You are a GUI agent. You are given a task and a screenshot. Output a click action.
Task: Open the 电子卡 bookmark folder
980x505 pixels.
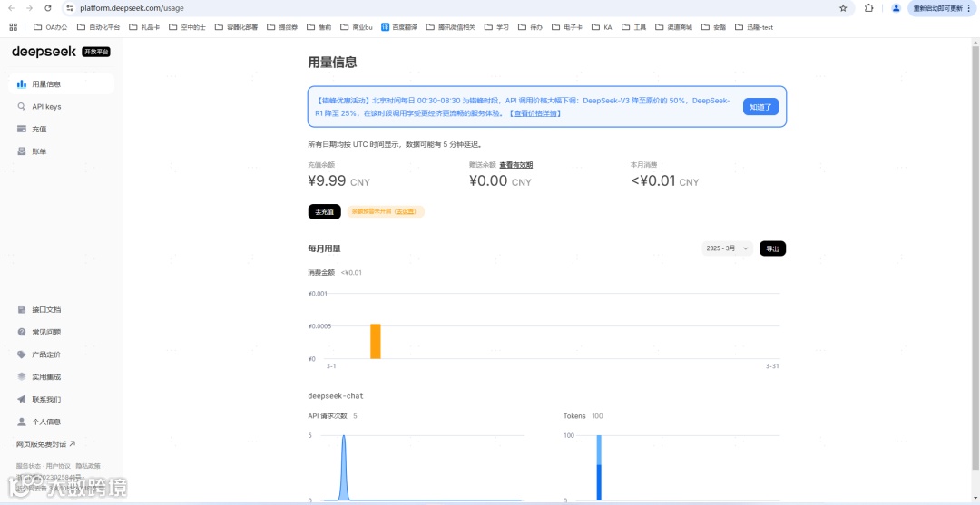click(567, 27)
